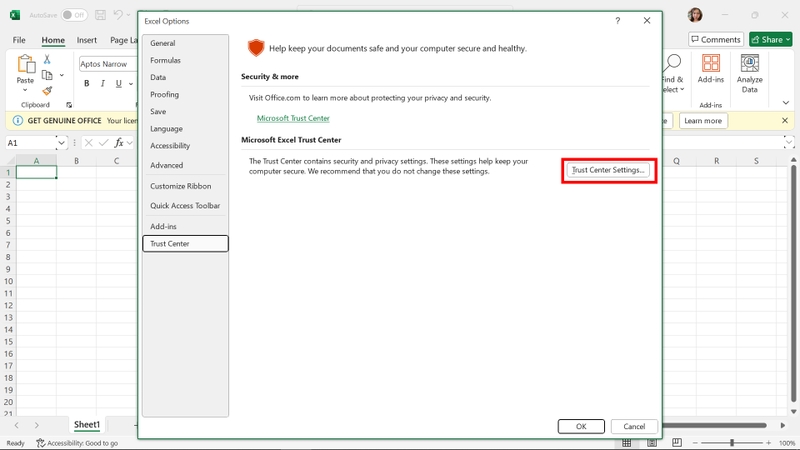Viewport: 800px width, 450px height.
Task: Open the Name Box dropdown arrow
Action: click(61, 143)
